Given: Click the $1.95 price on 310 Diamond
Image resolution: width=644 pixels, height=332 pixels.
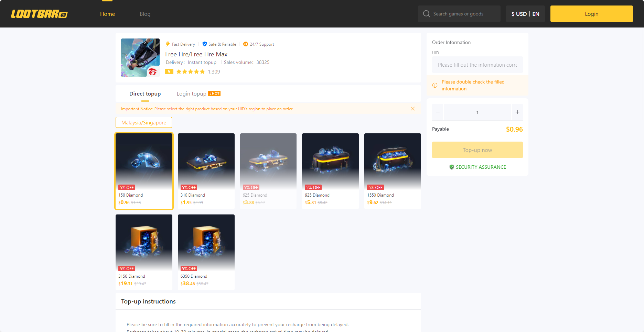Looking at the screenshot, I should coord(186,202).
